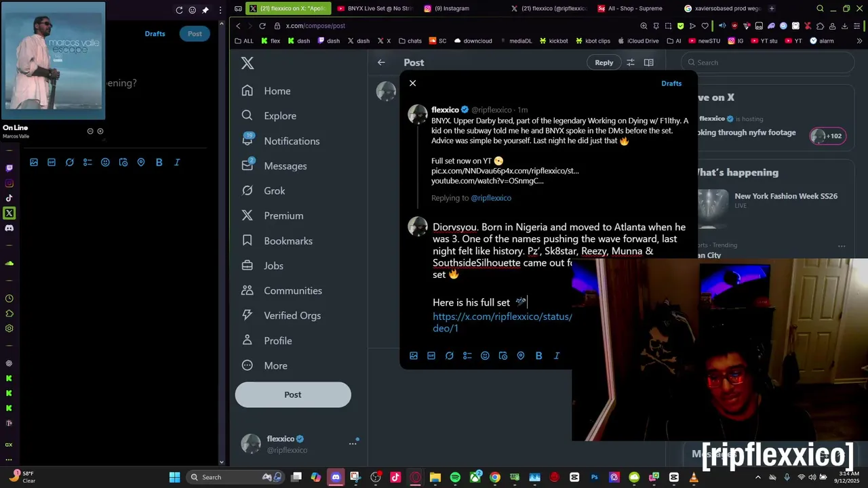868x488 pixels.
Task: Open the @ripflexxico replying-to link
Action: coord(491,198)
